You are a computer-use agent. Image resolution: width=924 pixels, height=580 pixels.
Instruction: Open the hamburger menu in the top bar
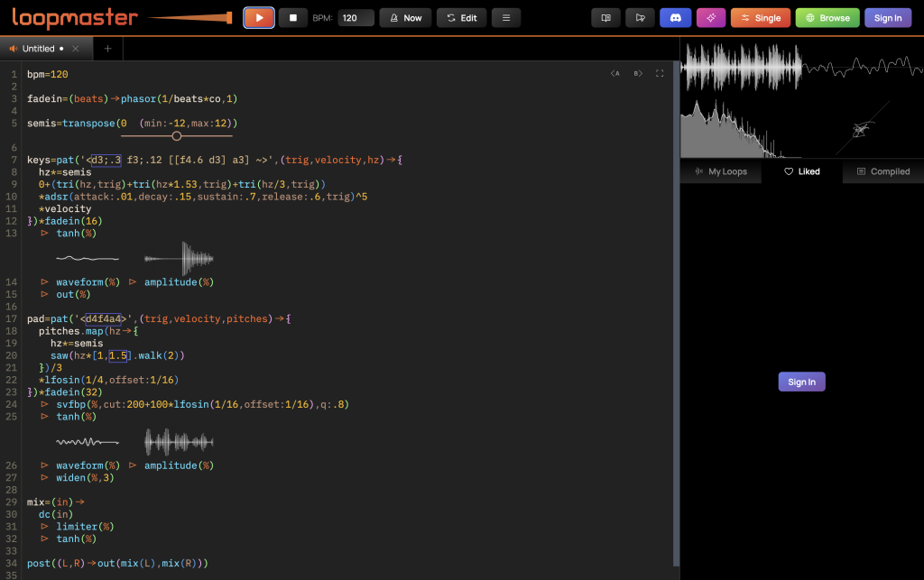click(506, 18)
